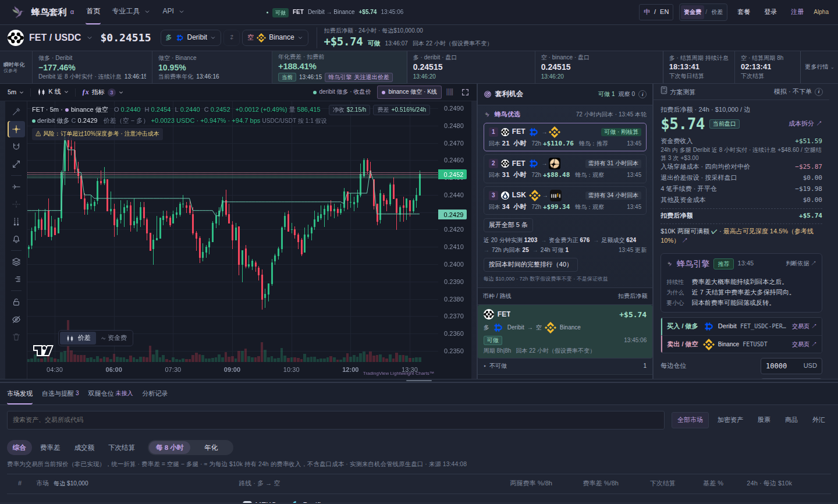Open the 自选与提醒 tab
Viewport: 838px width, 504px height.
(60, 393)
